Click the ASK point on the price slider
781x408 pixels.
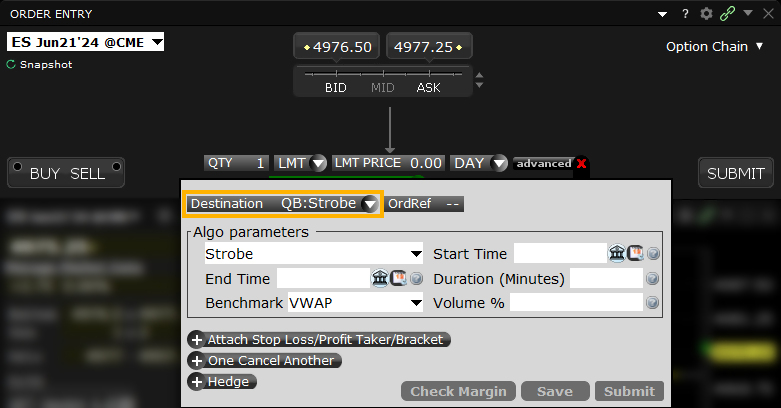(428, 76)
